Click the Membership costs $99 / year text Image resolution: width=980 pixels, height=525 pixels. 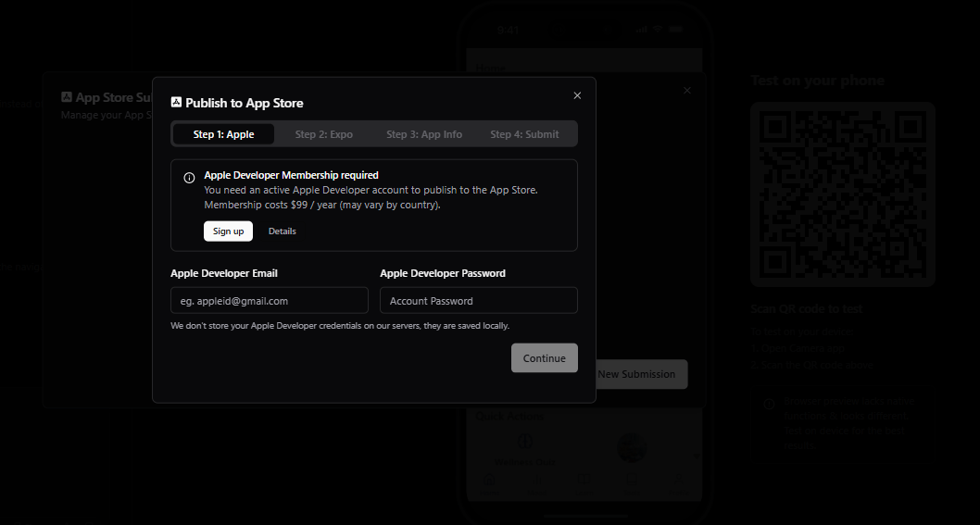pyautogui.click(x=322, y=205)
